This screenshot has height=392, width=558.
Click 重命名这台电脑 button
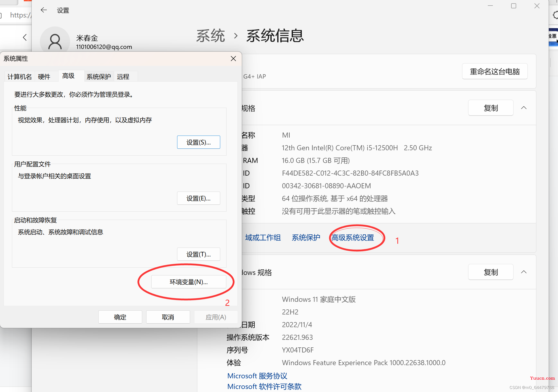coord(495,71)
